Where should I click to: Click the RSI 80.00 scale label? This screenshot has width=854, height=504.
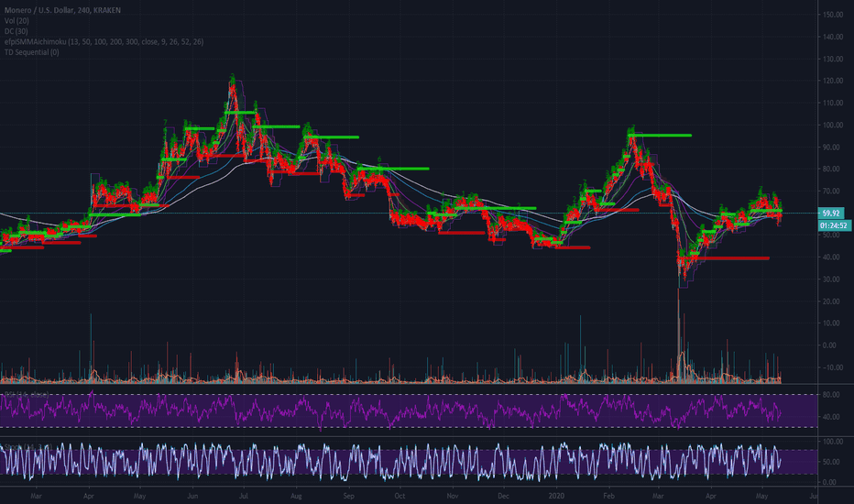(x=830, y=394)
